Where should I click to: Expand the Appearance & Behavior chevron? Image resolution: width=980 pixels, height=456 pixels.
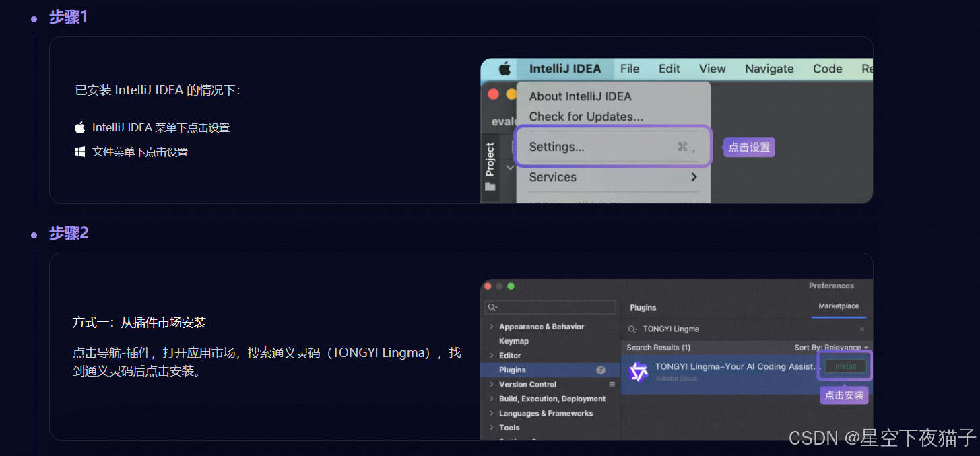point(491,327)
